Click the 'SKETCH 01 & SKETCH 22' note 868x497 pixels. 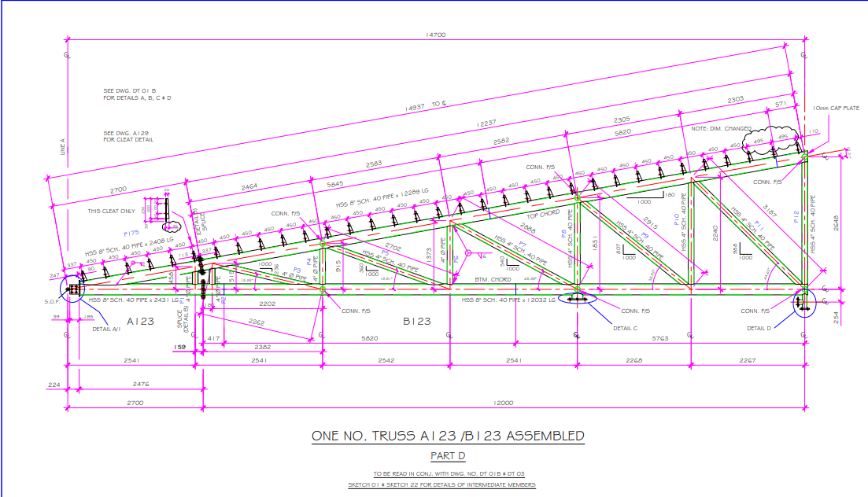pos(441,485)
